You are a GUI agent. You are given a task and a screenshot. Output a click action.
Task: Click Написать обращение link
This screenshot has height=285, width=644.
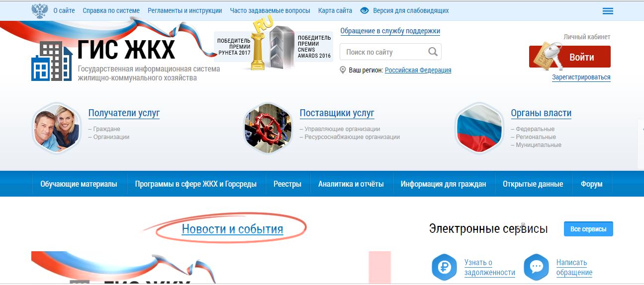(x=574, y=267)
